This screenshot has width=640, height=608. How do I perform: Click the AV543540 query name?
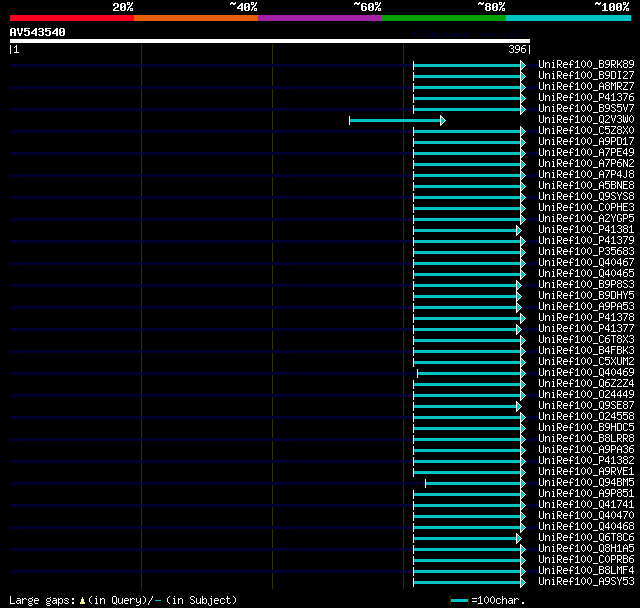point(38,32)
